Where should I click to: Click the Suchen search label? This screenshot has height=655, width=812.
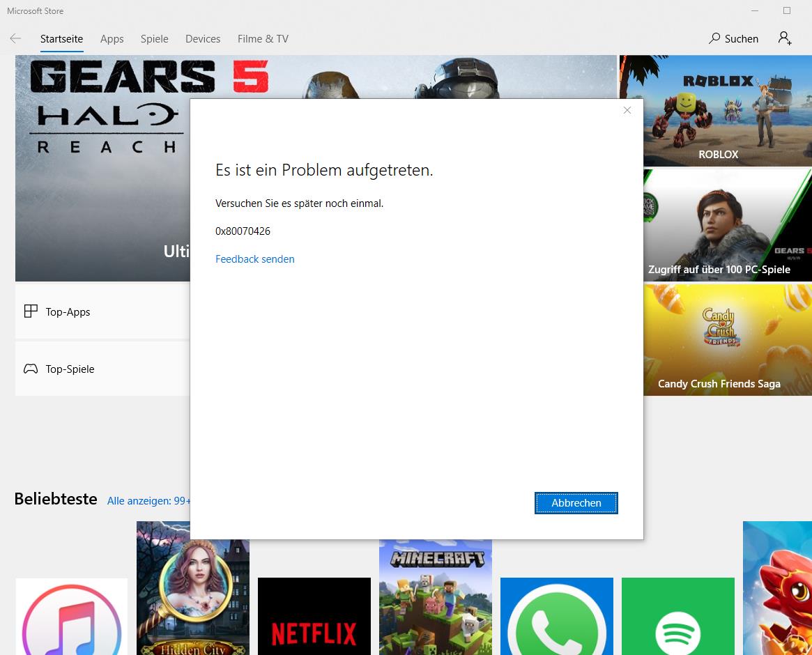742,39
